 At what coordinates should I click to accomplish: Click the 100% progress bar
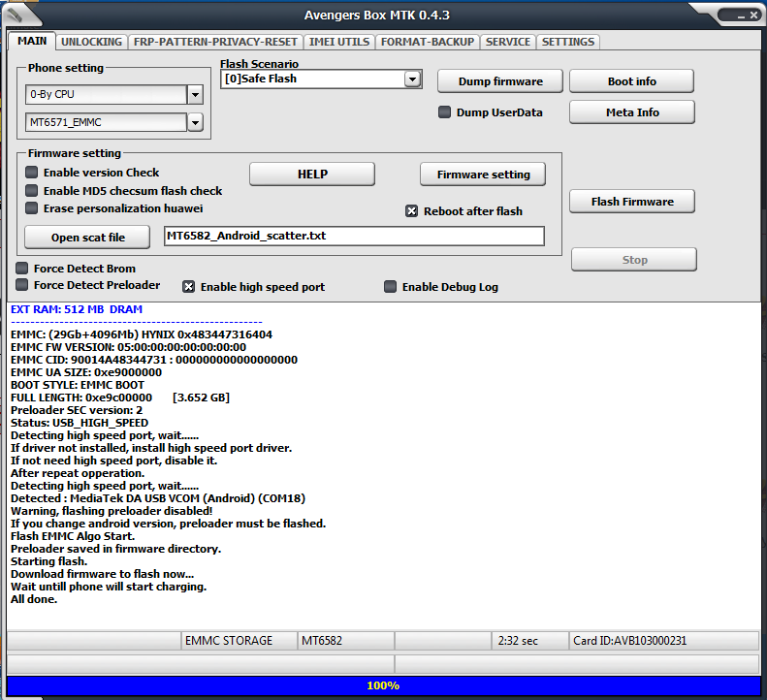click(384, 685)
